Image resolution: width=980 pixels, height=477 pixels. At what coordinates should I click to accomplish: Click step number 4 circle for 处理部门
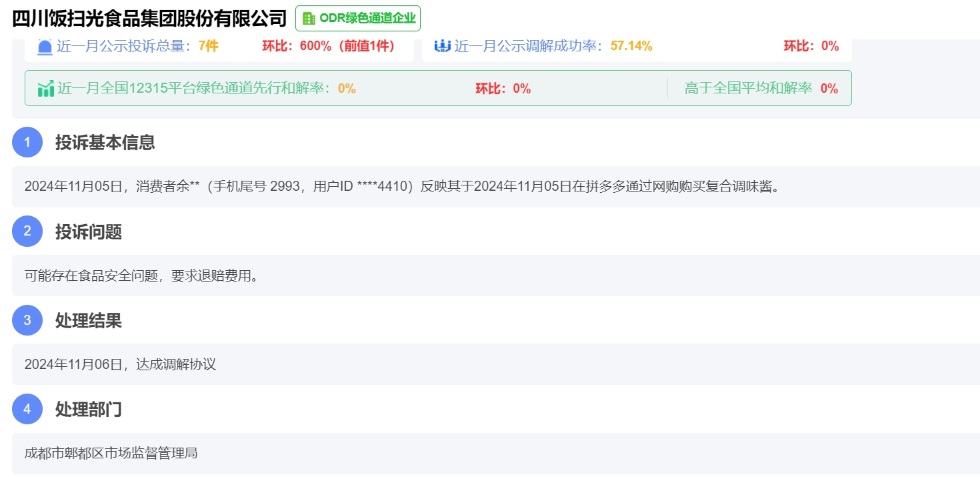(27, 409)
